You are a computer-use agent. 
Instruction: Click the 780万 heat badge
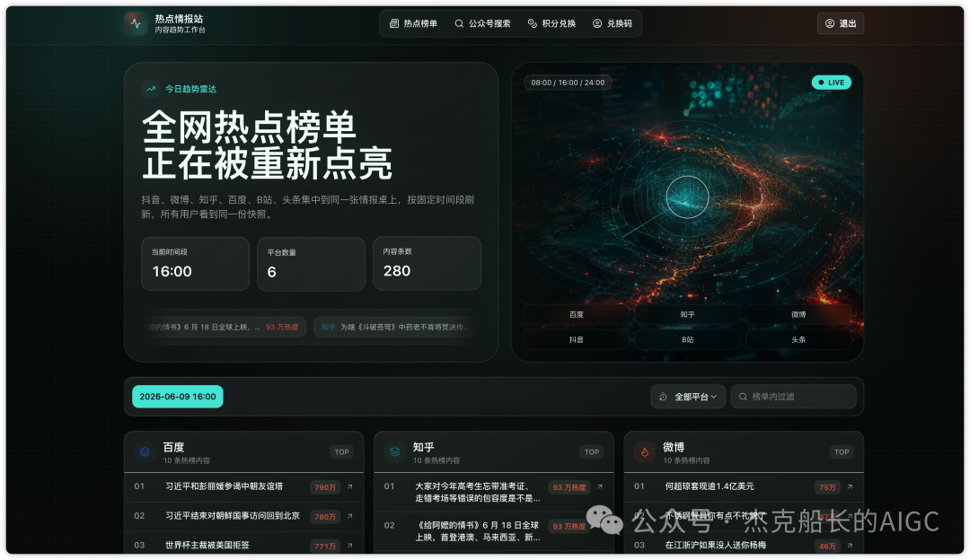coord(325,517)
